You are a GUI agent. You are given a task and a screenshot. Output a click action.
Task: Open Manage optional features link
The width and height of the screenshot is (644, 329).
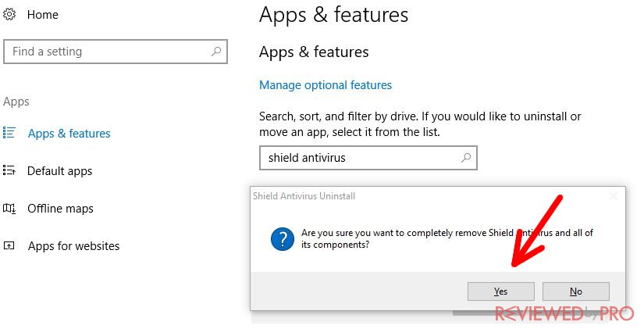click(x=326, y=85)
